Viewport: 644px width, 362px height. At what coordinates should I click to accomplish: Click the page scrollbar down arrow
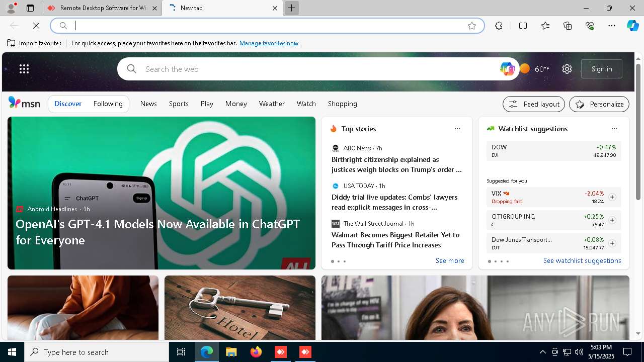[638, 333]
